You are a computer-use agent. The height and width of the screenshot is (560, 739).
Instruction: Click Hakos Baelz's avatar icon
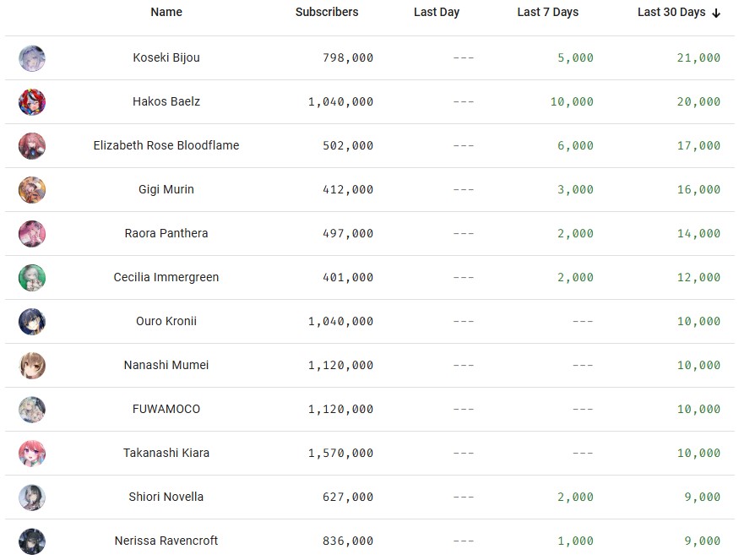(x=32, y=102)
